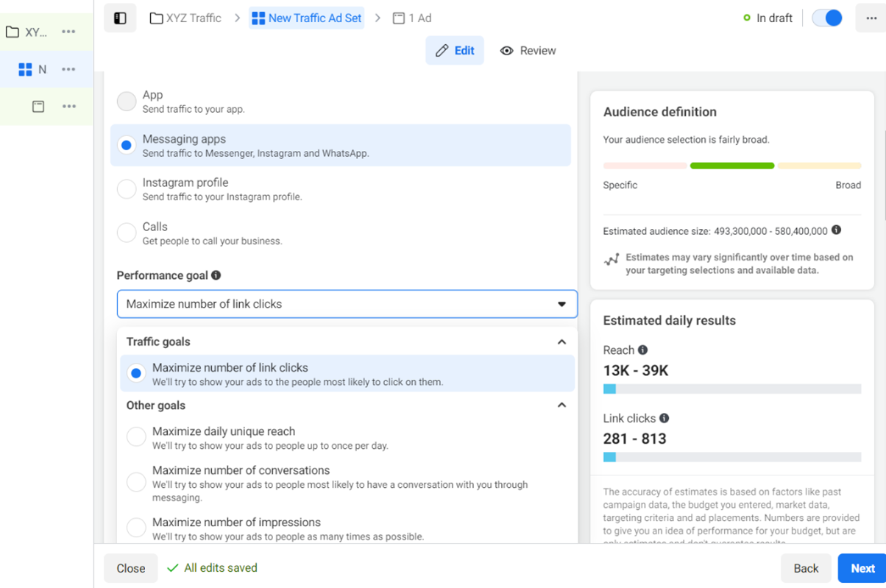Open the ad set row's three-dot menu
Image resolution: width=886 pixels, height=588 pixels.
point(68,69)
